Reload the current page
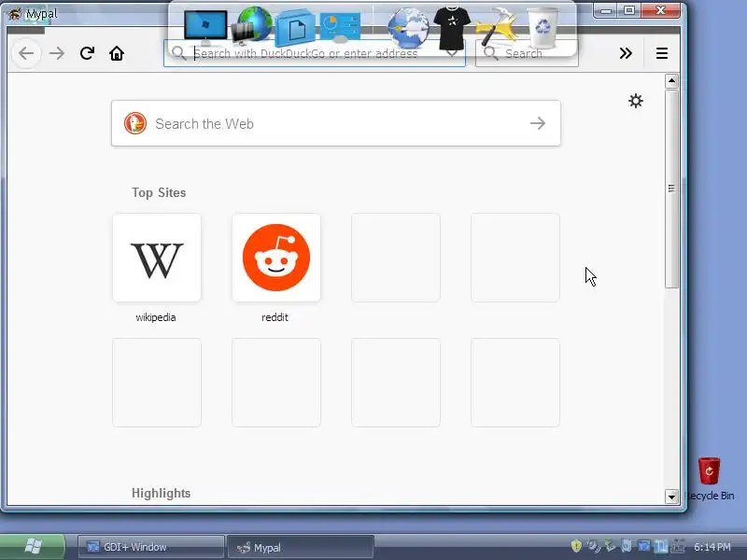747x560 pixels. point(87,53)
